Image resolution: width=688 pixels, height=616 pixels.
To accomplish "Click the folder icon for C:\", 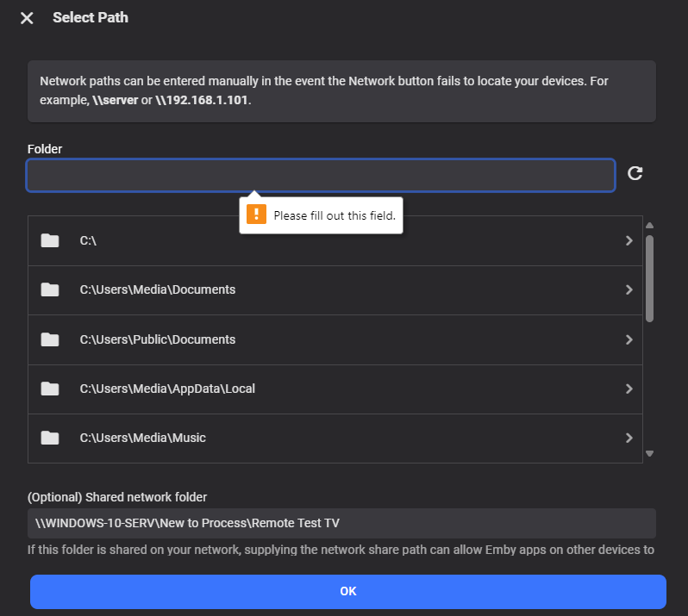I will 50,241.
